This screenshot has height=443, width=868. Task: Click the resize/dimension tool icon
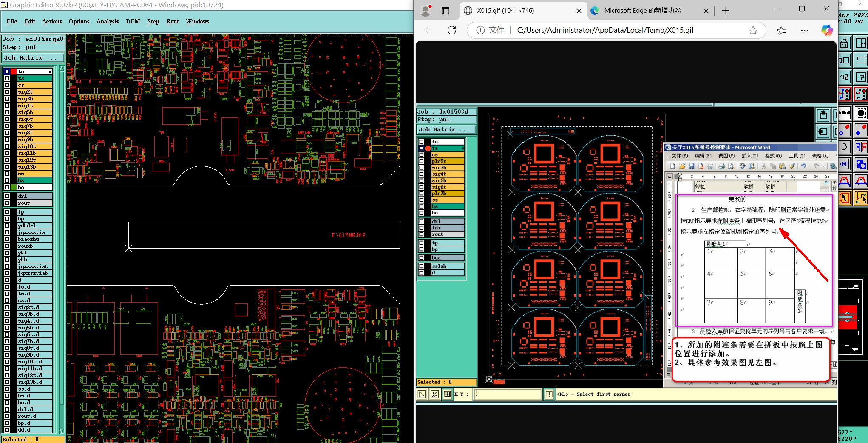(845, 164)
